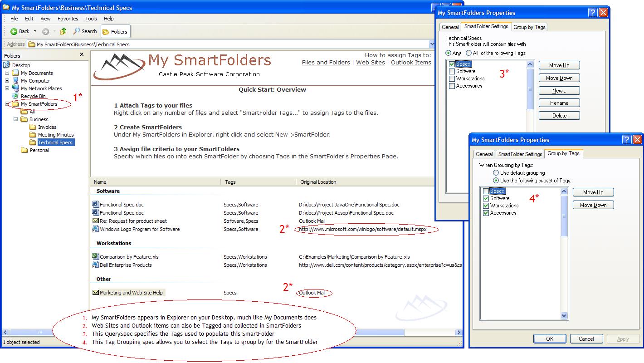Select My Computer icon in folder tree

point(16,81)
